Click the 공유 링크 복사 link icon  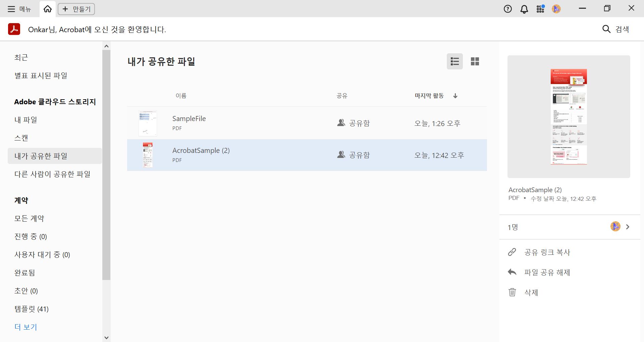pyautogui.click(x=512, y=252)
